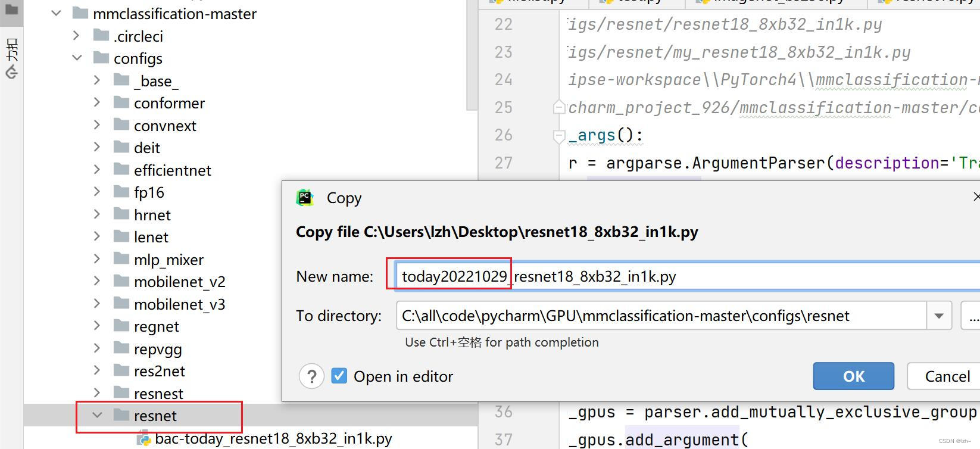Select the .circleci folder in the tree
Image resolution: width=980 pixels, height=449 pixels.
tap(138, 36)
